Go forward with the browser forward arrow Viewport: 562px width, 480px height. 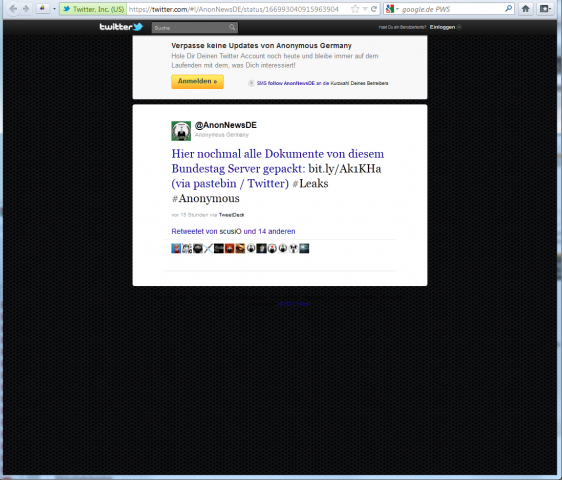[x=26, y=9]
